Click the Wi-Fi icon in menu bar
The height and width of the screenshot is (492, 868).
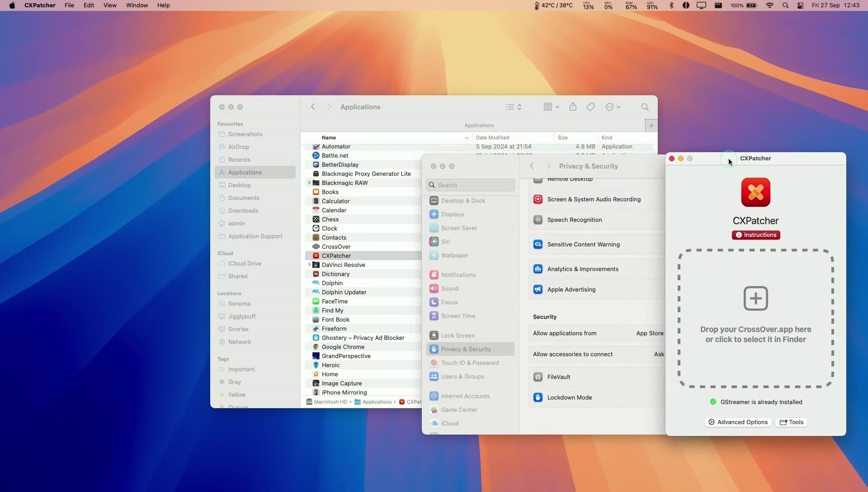click(769, 5)
